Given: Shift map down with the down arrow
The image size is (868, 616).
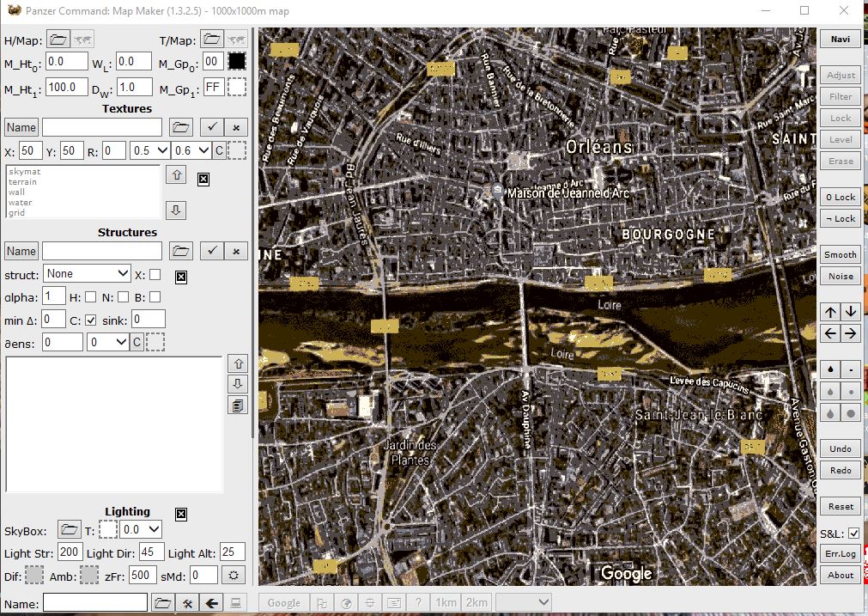Looking at the screenshot, I should [851, 312].
